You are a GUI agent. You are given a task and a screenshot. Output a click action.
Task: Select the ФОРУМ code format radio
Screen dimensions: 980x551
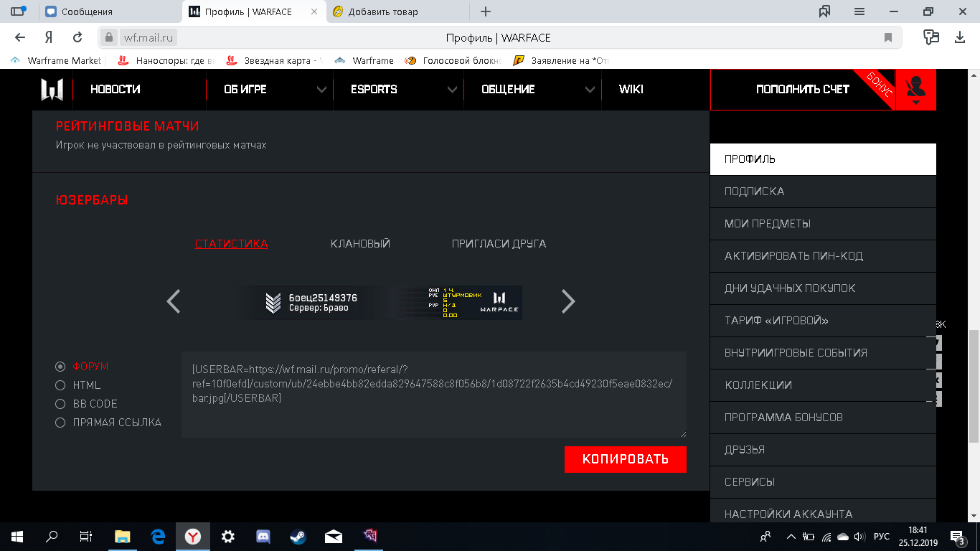[60, 367]
